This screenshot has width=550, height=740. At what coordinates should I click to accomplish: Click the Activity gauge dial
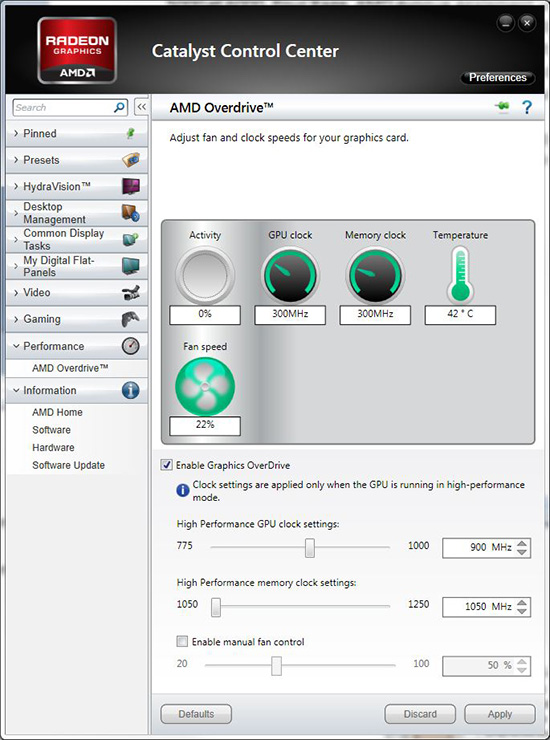pos(205,275)
